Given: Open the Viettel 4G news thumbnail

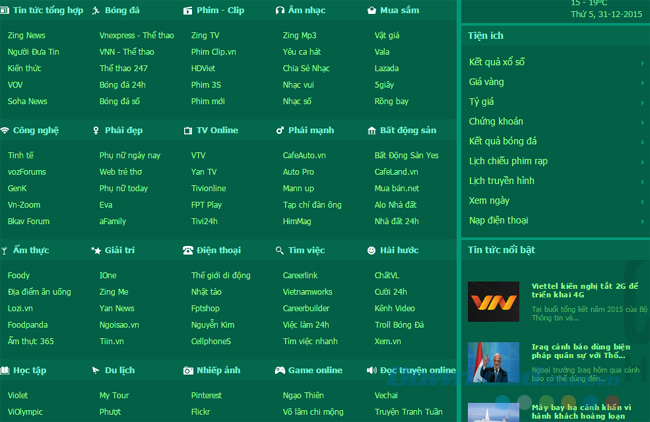Looking at the screenshot, I should click(493, 301).
